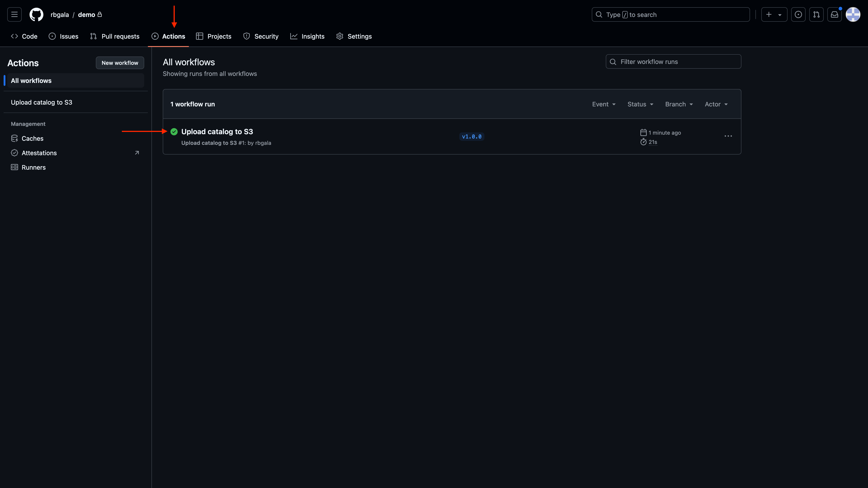This screenshot has height=488, width=868.
Task: Click the New workflow button
Action: coord(120,63)
